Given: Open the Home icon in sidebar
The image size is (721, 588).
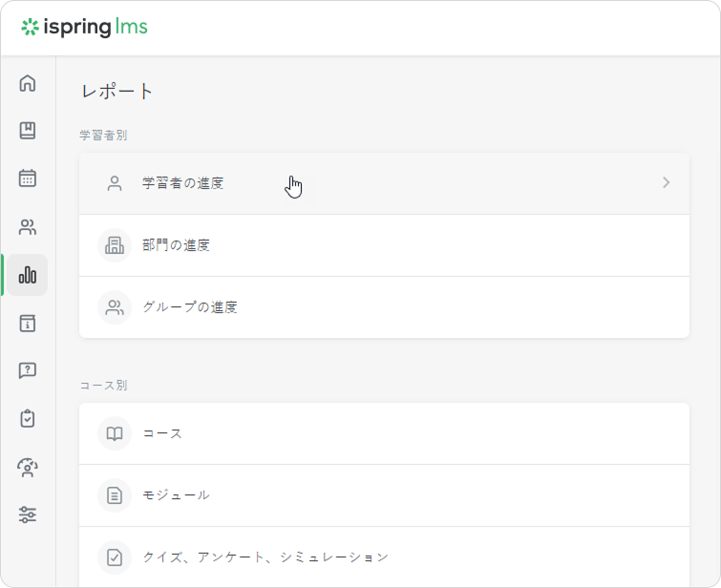Looking at the screenshot, I should coord(28,83).
